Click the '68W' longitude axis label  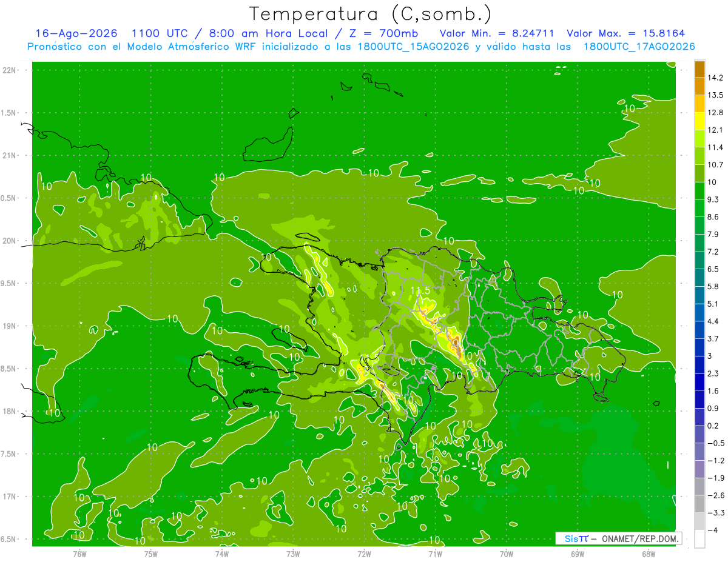click(x=648, y=554)
